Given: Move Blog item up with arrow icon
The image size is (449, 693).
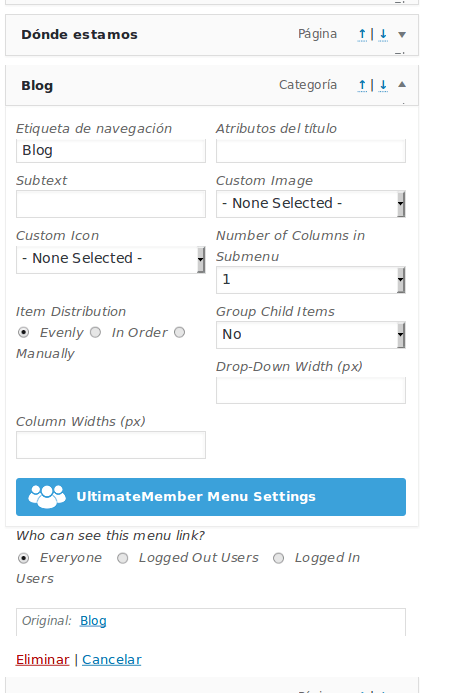Looking at the screenshot, I should coord(362,85).
